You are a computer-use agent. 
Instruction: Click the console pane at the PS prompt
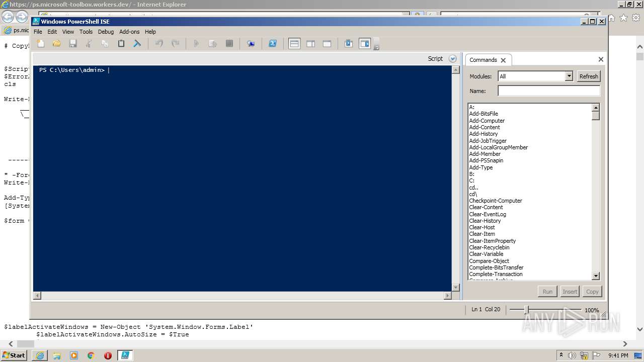click(72, 70)
